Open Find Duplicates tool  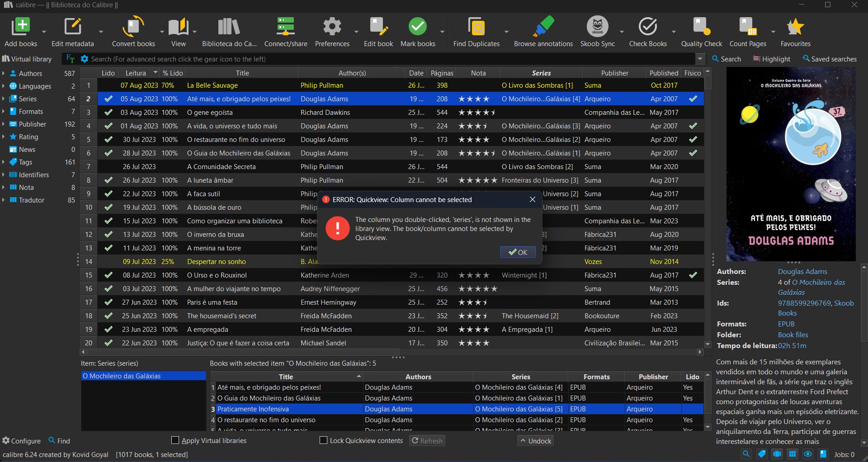pos(476,27)
